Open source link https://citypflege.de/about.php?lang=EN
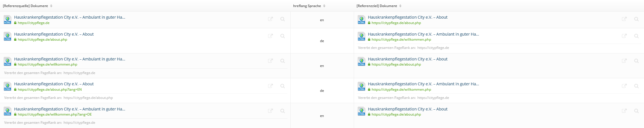This screenshot has width=644, height=128. [50, 90]
